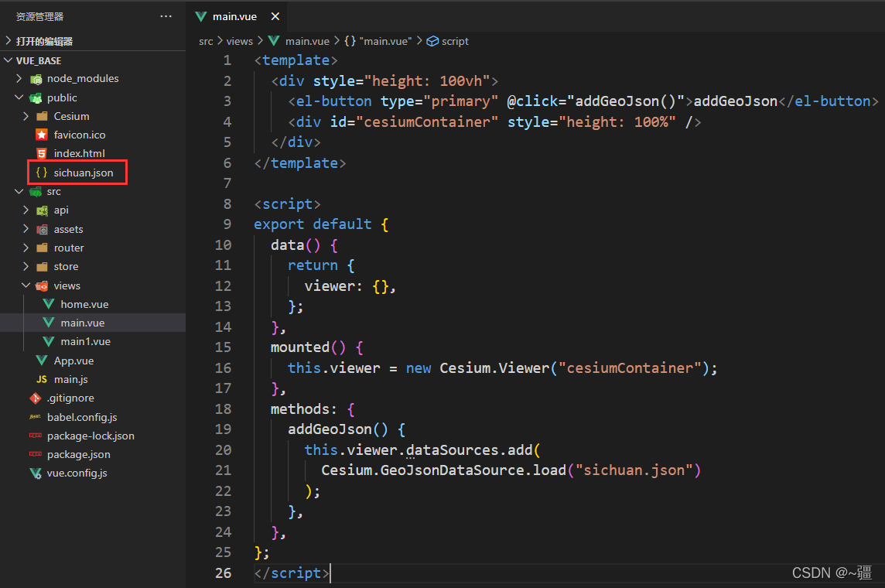The image size is (885, 588).
Task: Collapse the views folder chevron
Action: point(26,285)
